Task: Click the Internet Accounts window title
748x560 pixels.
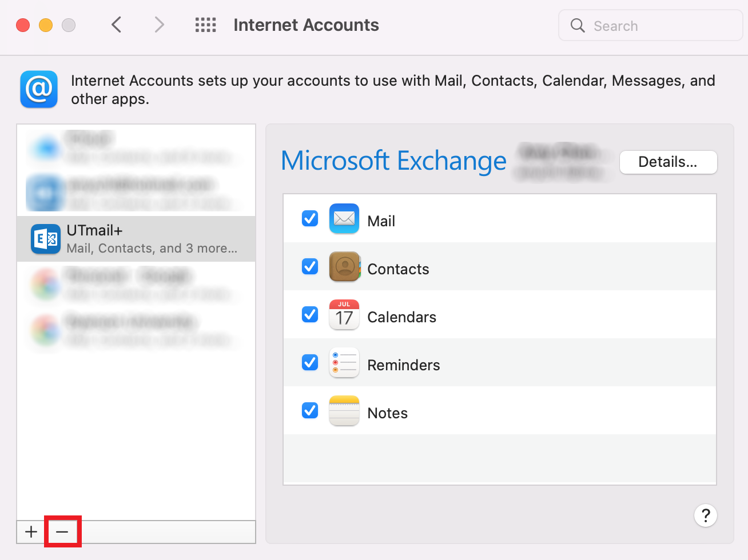Action: (306, 25)
